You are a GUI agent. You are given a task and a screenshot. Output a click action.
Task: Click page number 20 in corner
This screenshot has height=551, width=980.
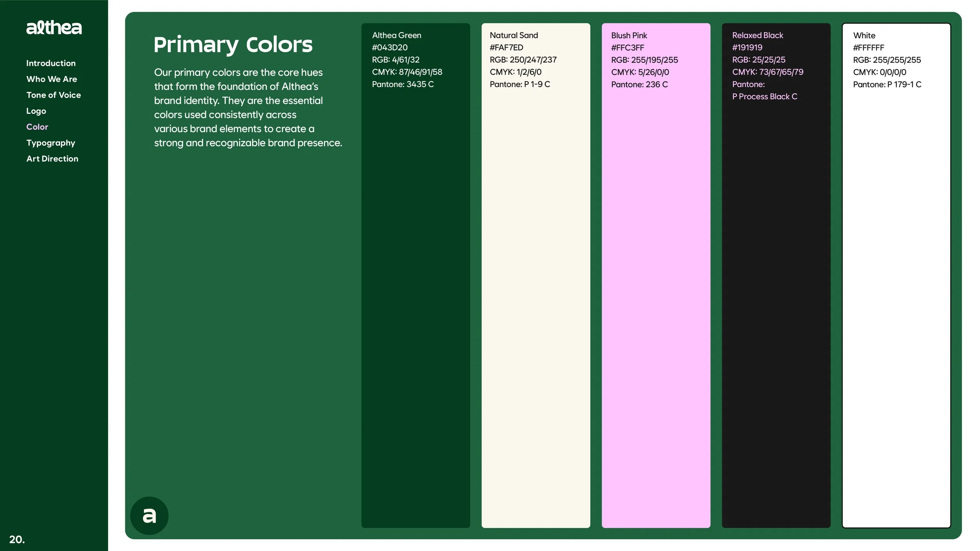click(17, 539)
